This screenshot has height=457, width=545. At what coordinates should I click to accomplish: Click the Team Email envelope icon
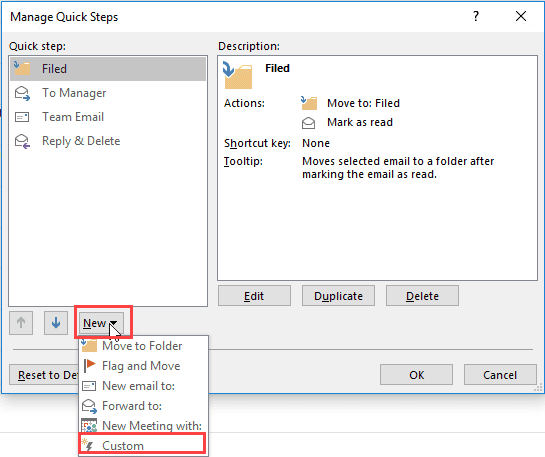[x=22, y=117]
